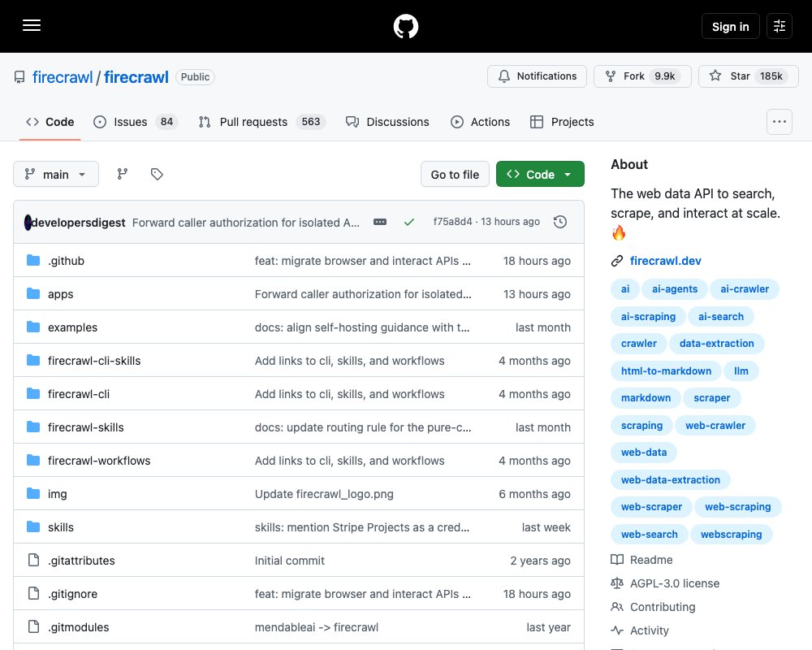Open the img folder
The height and width of the screenshot is (650, 812).
click(57, 493)
